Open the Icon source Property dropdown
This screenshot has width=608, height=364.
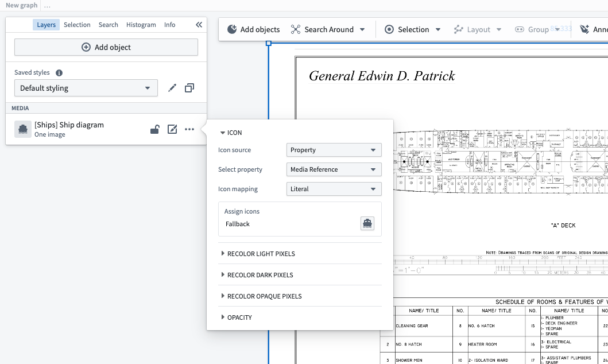[334, 150]
